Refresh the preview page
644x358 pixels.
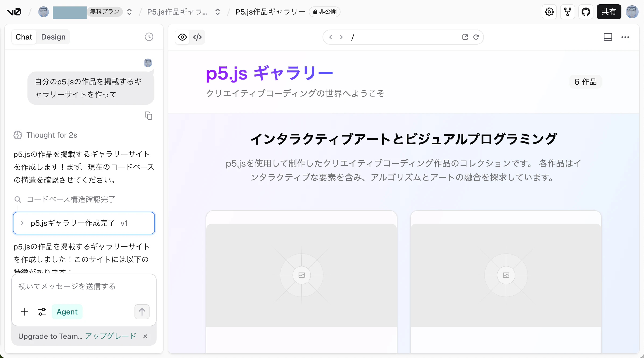[476, 37]
